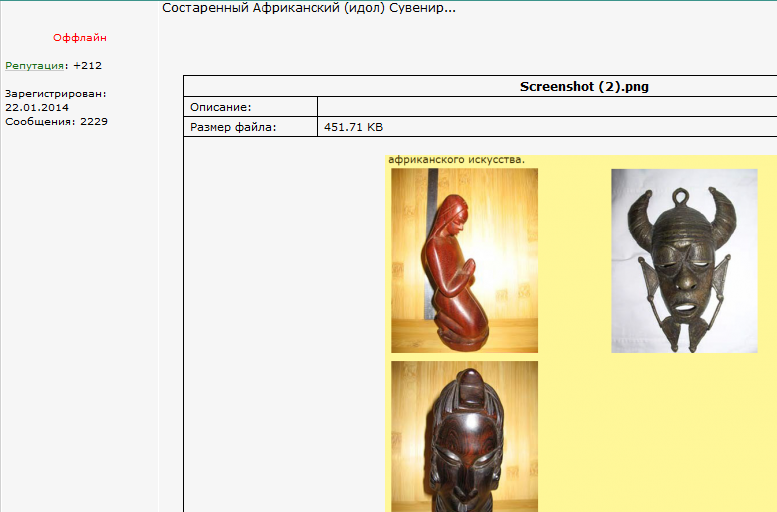Open the Репутация link
This screenshot has height=512, width=777.
tap(34, 65)
